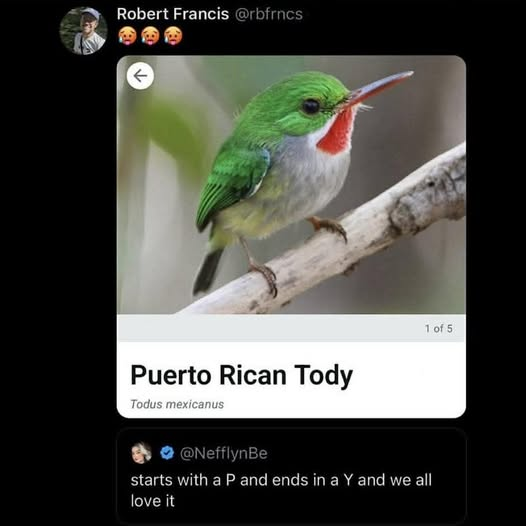
Task: Click the Robert Francis display name
Action: coord(173,14)
